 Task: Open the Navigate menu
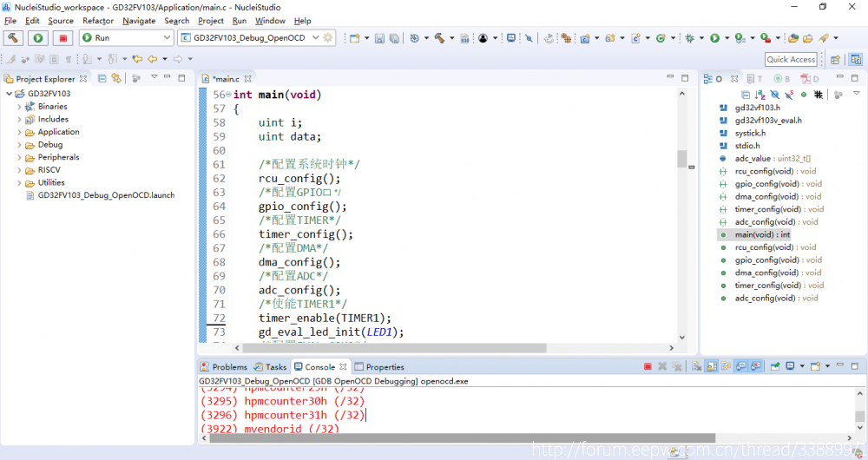click(139, 21)
